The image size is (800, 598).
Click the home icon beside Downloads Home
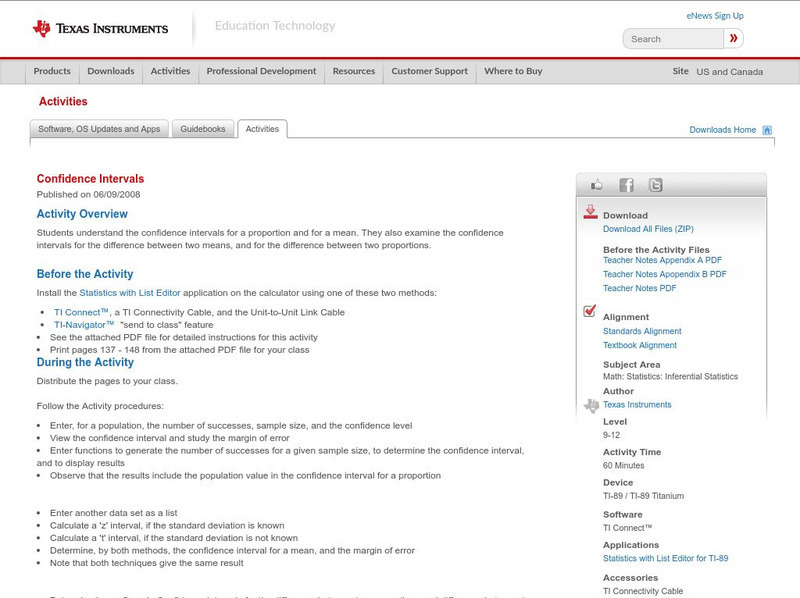[x=767, y=130]
